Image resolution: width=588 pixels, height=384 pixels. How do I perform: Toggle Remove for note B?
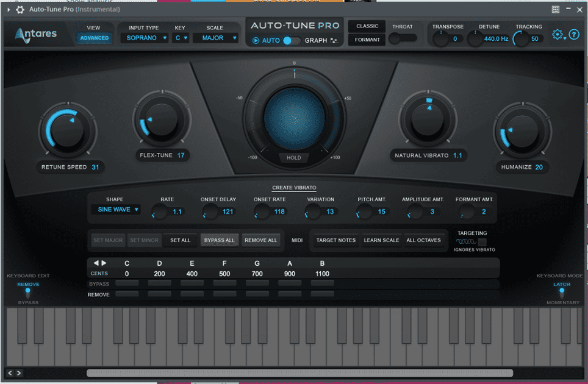point(323,294)
